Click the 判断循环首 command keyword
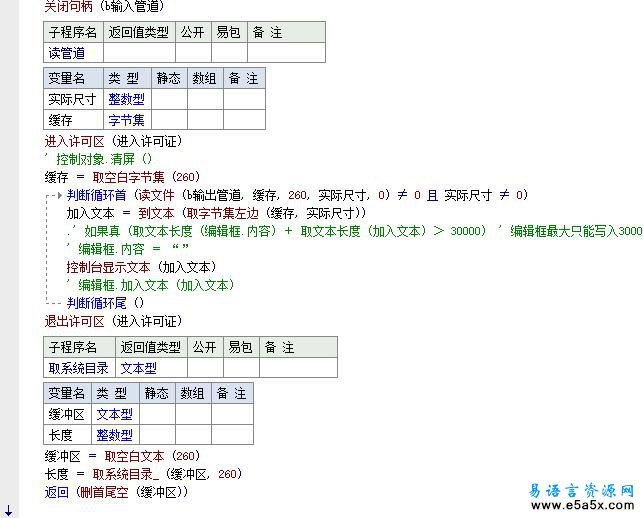Image resolution: width=643 pixels, height=518 pixels. (97, 195)
